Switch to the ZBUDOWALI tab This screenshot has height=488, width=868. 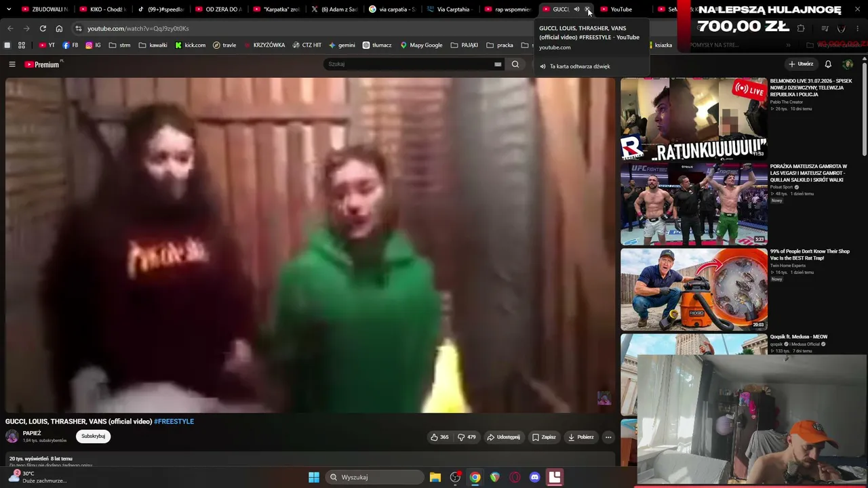pyautogui.click(x=45, y=9)
